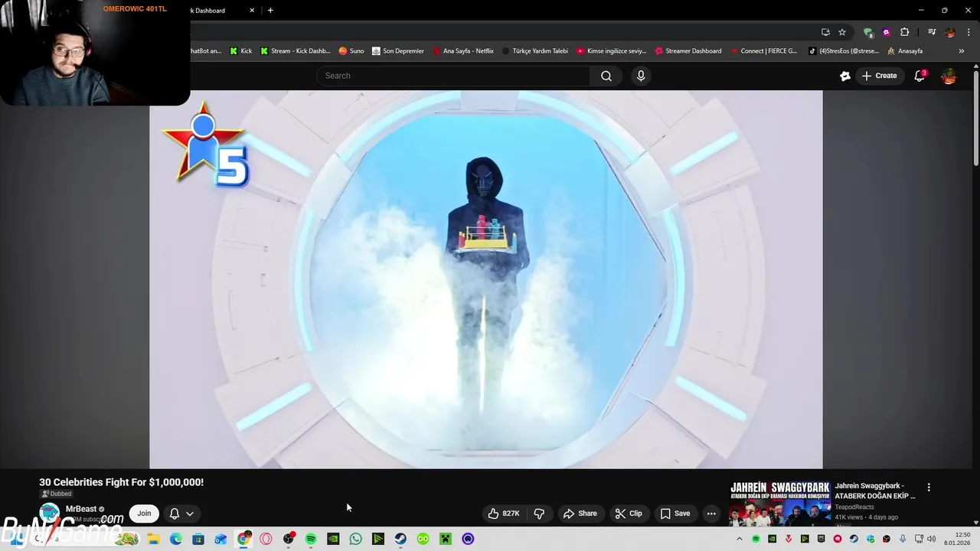Save the video with the Save button
This screenshot has width=980, height=551.
point(675,514)
